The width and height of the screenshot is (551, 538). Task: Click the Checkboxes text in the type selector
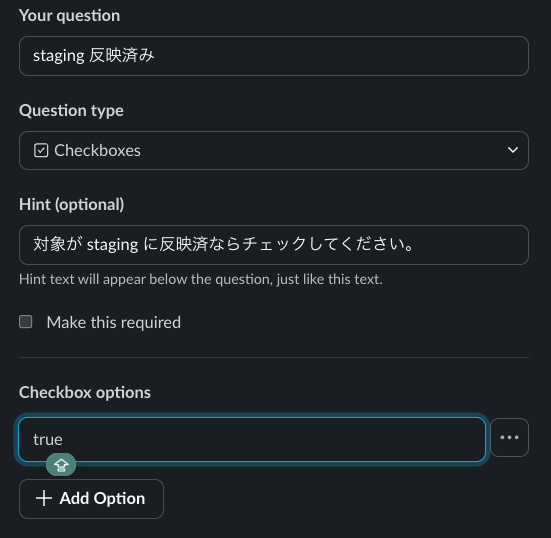(x=97, y=150)
